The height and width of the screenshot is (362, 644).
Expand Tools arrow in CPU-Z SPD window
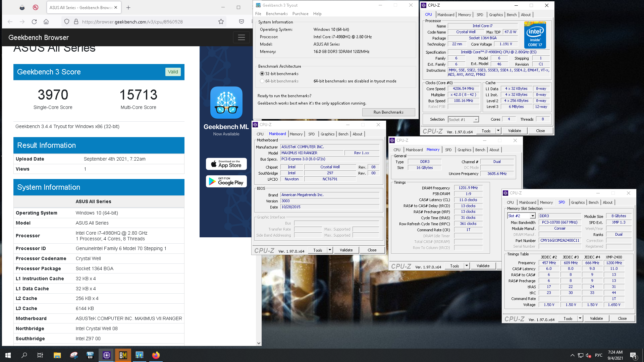point(580,318)
